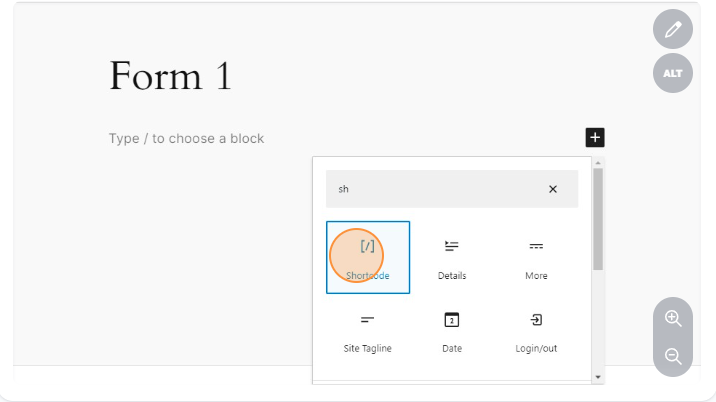Pick the Login/out block

(x=536, y=330)
